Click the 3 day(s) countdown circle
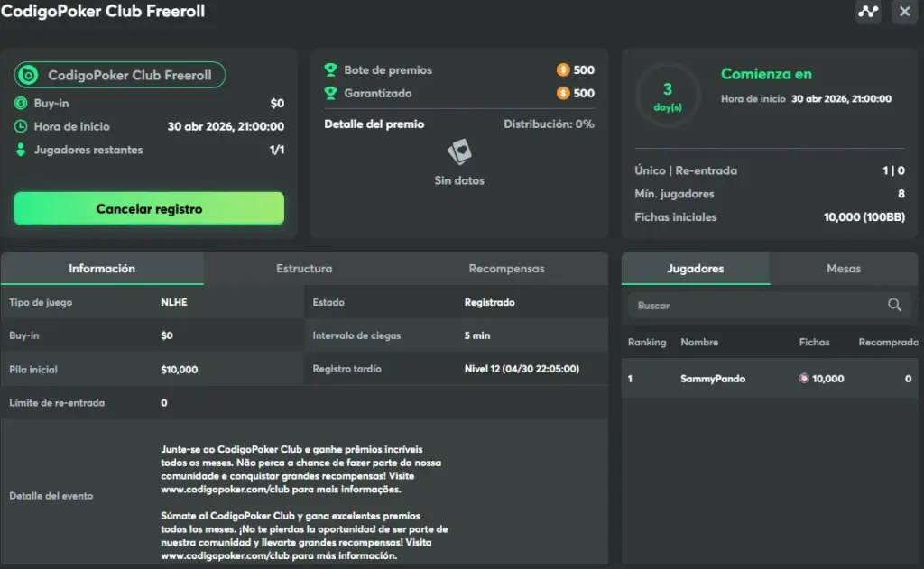The height and width of the screenshot is (569, 924). click(x=668, y=96)
